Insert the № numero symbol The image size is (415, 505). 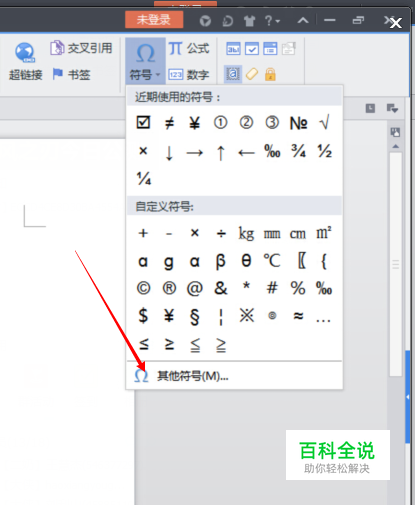point(298,123)
